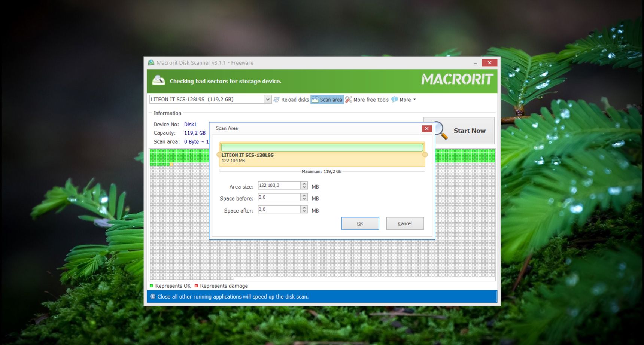This screenshot has height=345, width=644.
Task: Open the More dropdown menu
Action: [x=404, y=100]
